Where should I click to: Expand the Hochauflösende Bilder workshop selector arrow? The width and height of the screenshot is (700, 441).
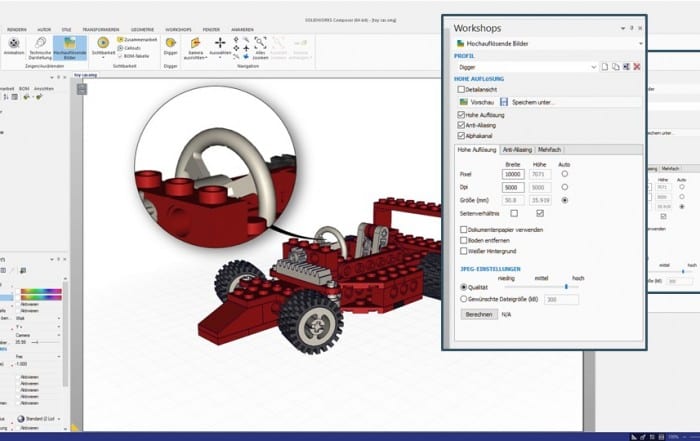pyautogui.click(x=641, y=43)
